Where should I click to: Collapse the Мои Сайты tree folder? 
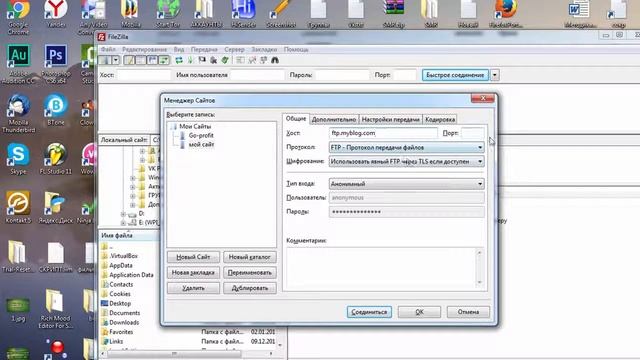[x=195, y=127]
